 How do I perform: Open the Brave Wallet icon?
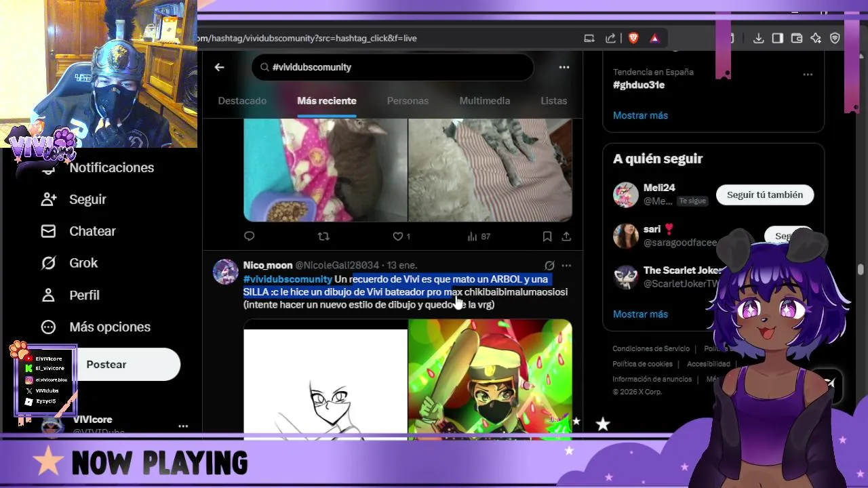click(x=797, y=39)
